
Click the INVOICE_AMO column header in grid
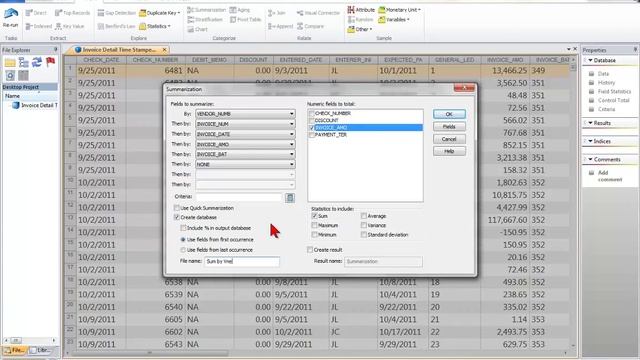click(x=505, y=60)
